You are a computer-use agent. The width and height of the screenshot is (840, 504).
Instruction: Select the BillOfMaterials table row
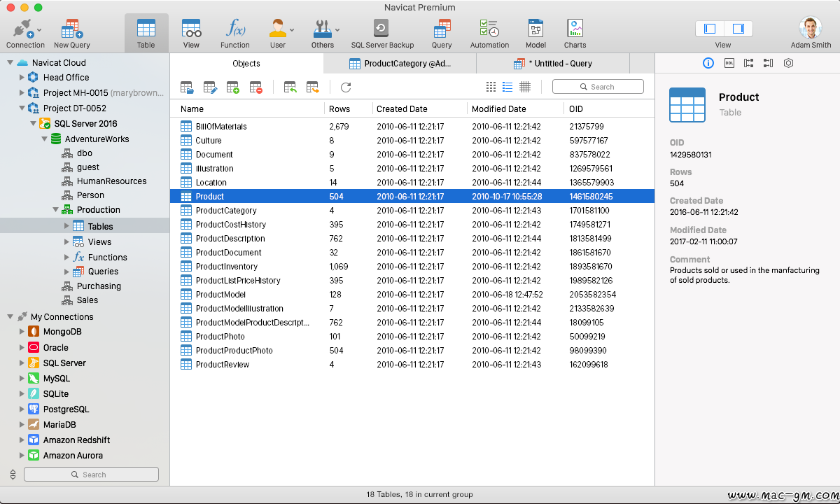click(x=412, y=127)
